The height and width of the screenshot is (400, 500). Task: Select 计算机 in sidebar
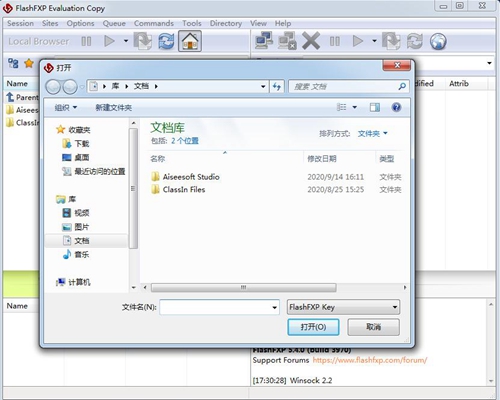(73, 282)
